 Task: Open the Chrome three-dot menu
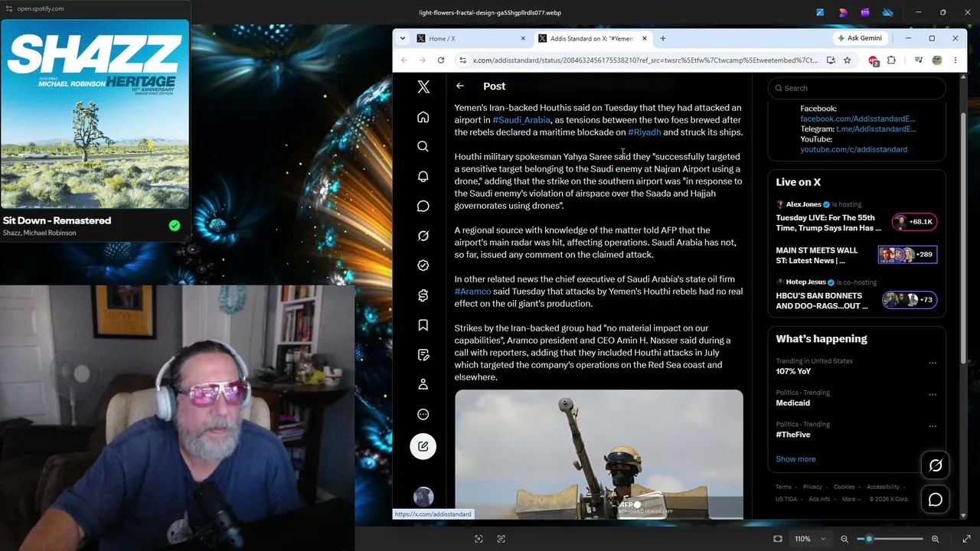point(955,60)
